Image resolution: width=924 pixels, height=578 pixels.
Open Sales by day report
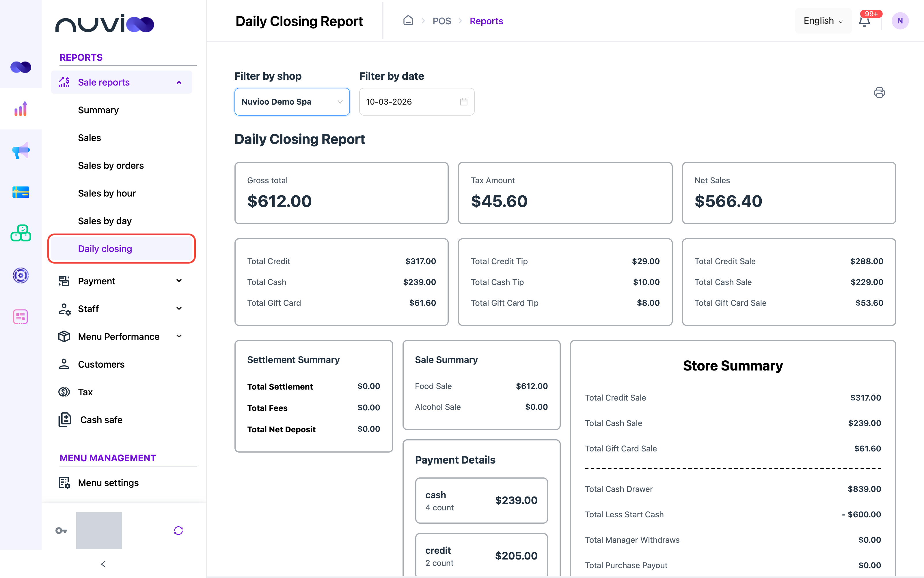[105, 221]
